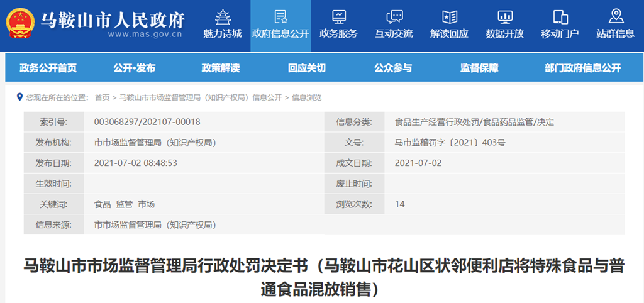644x303 pixels.
Task: Click the pagoda icon above 魅力诗城
Action: (x=223, y=17)
